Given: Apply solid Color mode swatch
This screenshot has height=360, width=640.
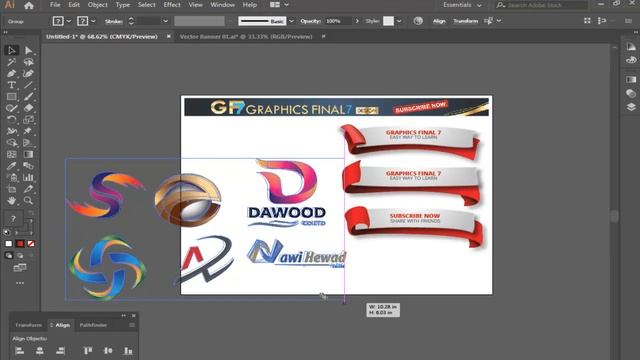Looking at the screenshot, I should (9, 244).
